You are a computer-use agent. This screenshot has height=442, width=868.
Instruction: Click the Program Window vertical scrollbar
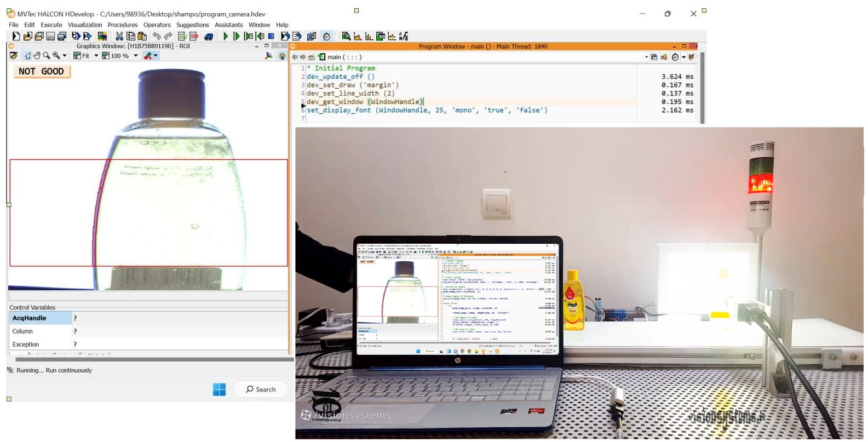click(x=703, y=88)
